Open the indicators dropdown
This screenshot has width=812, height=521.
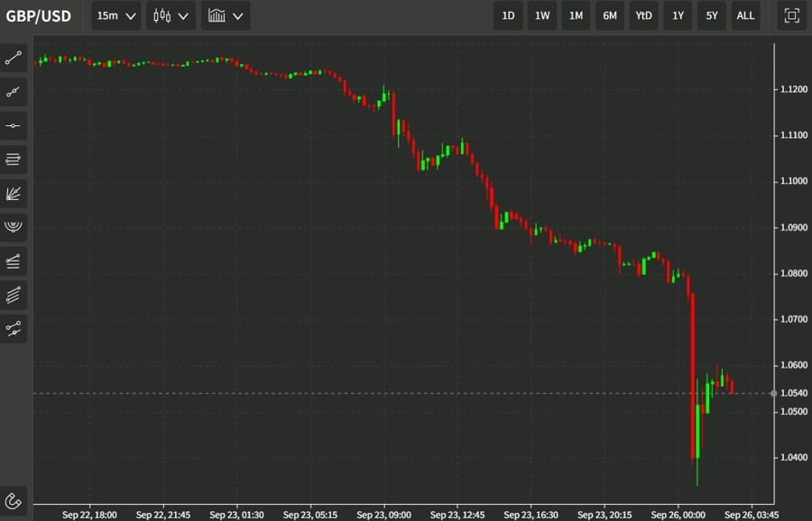coord(226,15)
